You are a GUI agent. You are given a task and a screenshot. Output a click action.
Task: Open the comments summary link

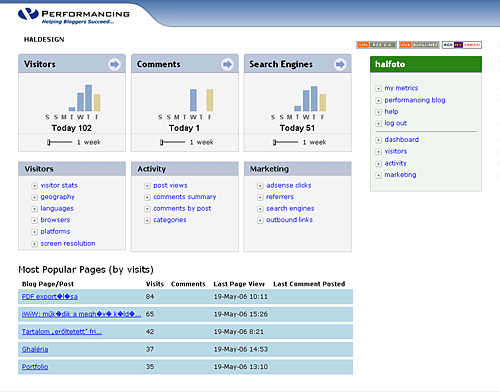[x=185, y=197]
